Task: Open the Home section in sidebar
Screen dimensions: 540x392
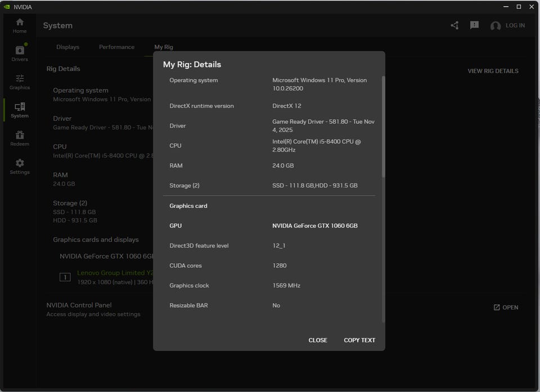Action: pos(20,22)
